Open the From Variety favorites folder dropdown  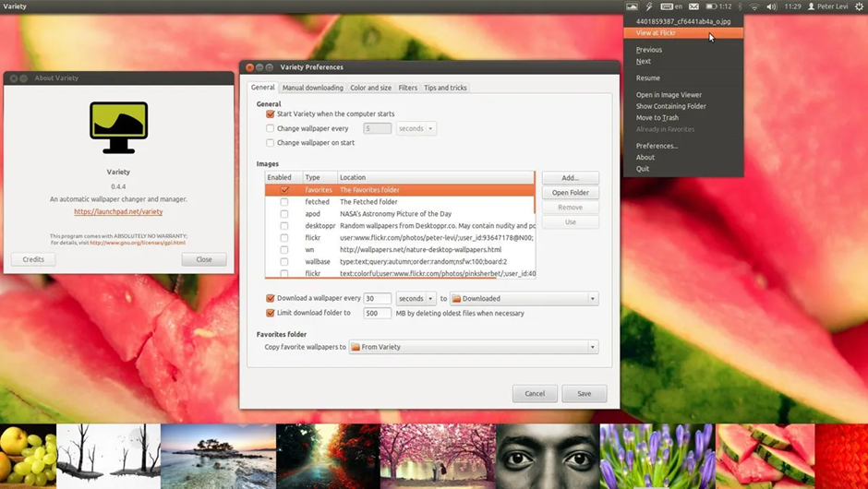click(x=474, y=348)
